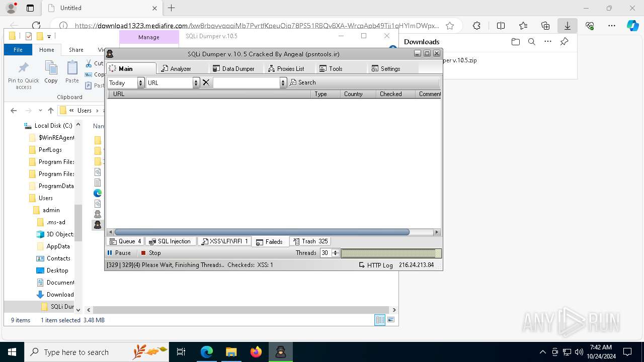Pin the Edge Downloads panel
644x362 pixels.
(564, 42)
